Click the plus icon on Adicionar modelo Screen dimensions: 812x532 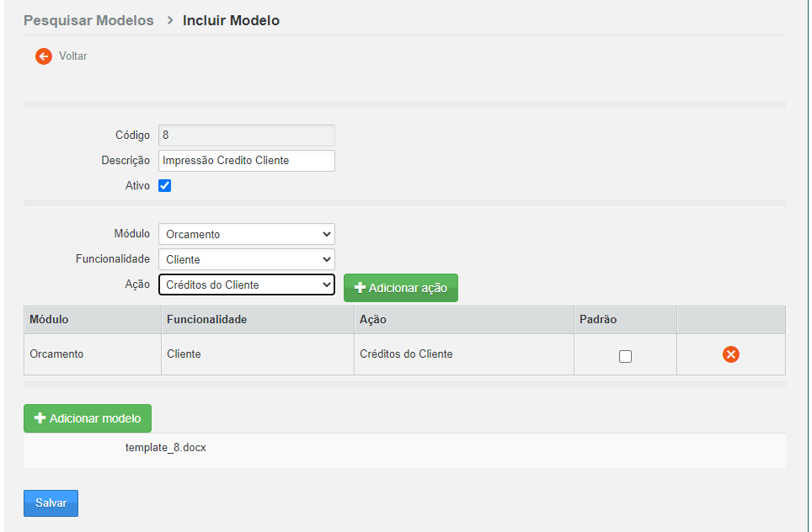[x=40, y=418]
